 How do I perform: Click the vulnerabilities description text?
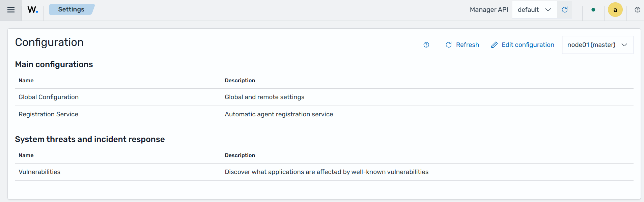327,172
